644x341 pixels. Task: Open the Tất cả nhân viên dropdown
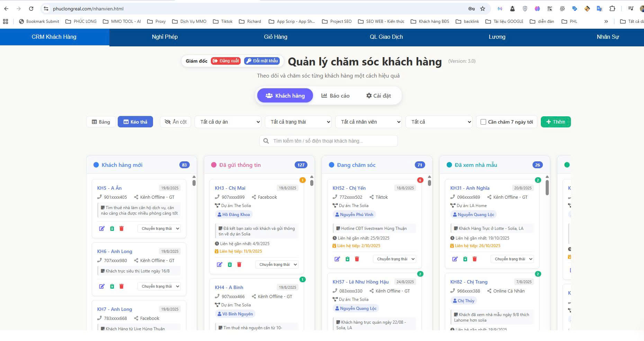[x=368, y=122]
